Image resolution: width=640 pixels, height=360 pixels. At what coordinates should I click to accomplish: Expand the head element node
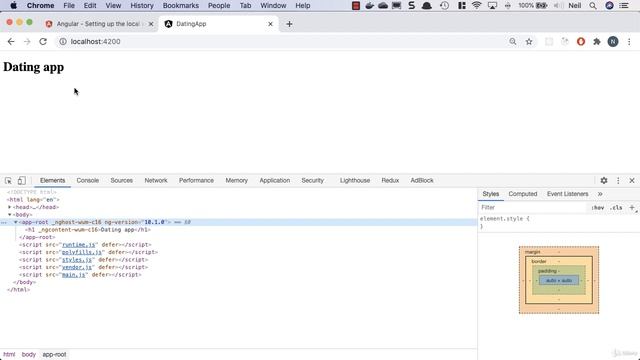[10, 207]
